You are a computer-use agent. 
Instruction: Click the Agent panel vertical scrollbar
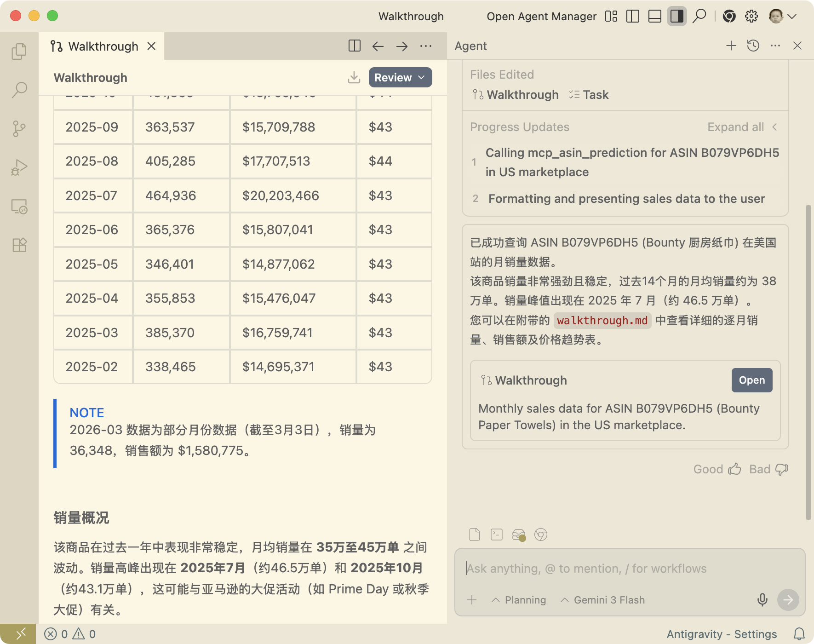[x=808, y=362]
